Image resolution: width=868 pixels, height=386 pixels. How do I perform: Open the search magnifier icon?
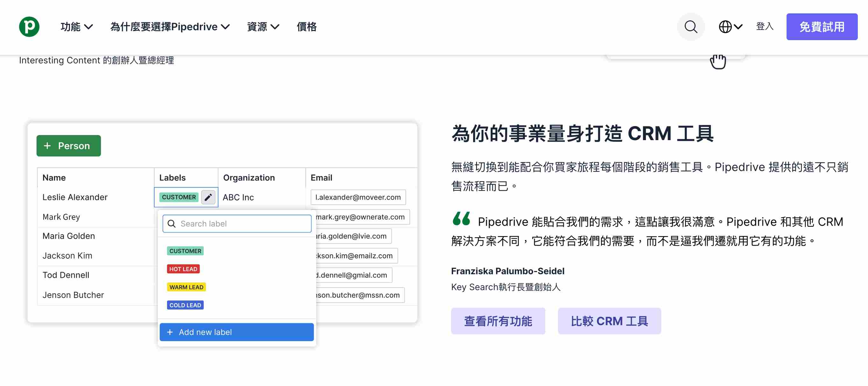[691, 27]
